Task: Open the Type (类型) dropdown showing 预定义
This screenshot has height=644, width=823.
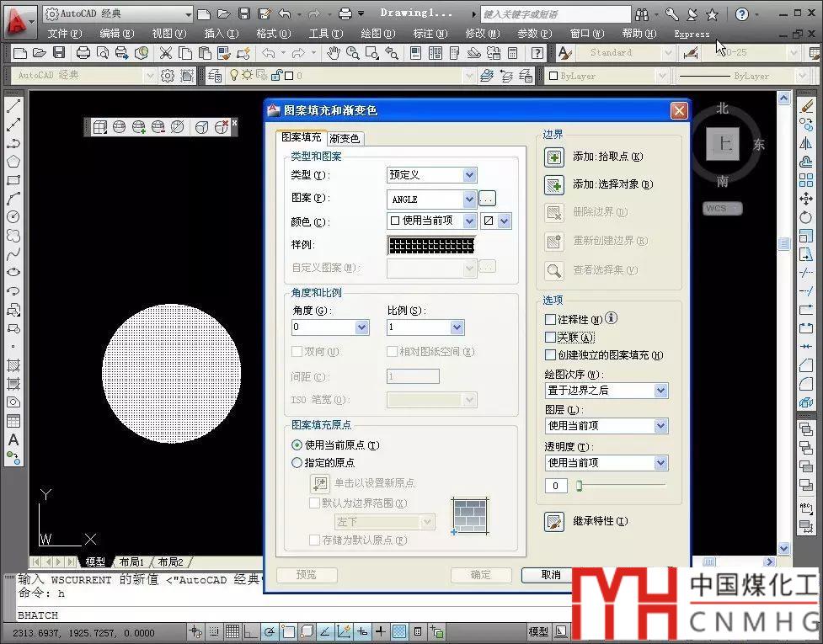Action: tap(469, 175)
